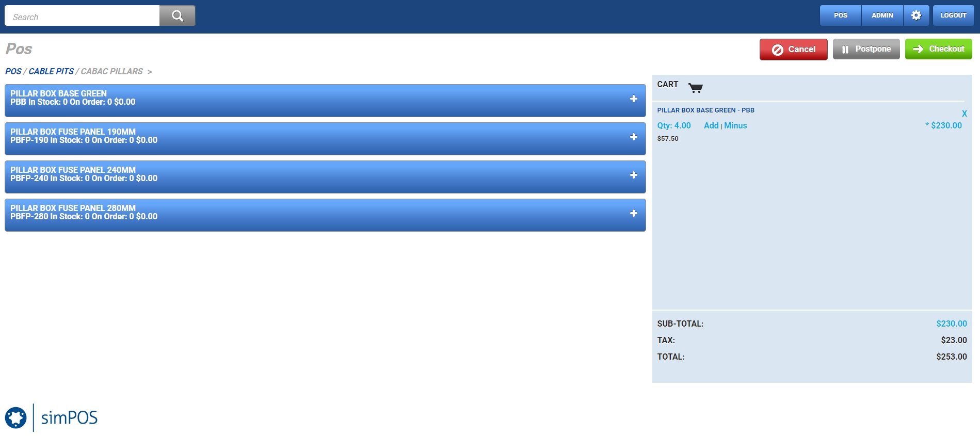Click Add to increase cart quantity
Viewport: 980px width, 436px height.
[x=711, y=125]
